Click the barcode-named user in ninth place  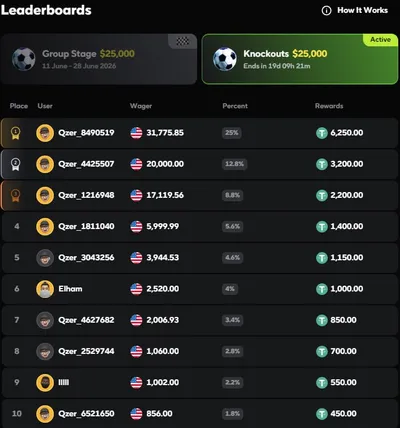(x=64, y=382)
